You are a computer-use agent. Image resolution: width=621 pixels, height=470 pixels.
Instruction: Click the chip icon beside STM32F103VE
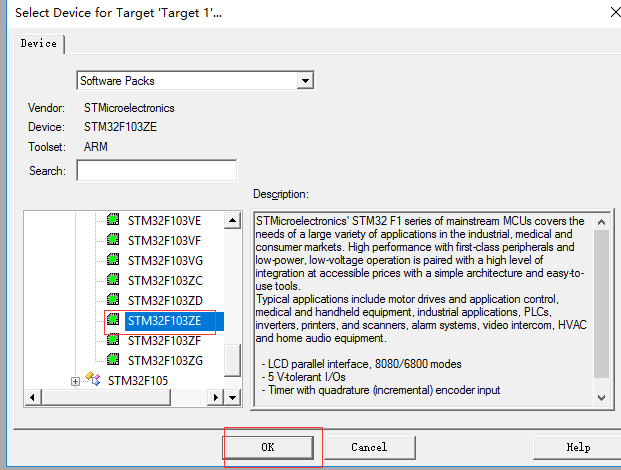(113, 219)
